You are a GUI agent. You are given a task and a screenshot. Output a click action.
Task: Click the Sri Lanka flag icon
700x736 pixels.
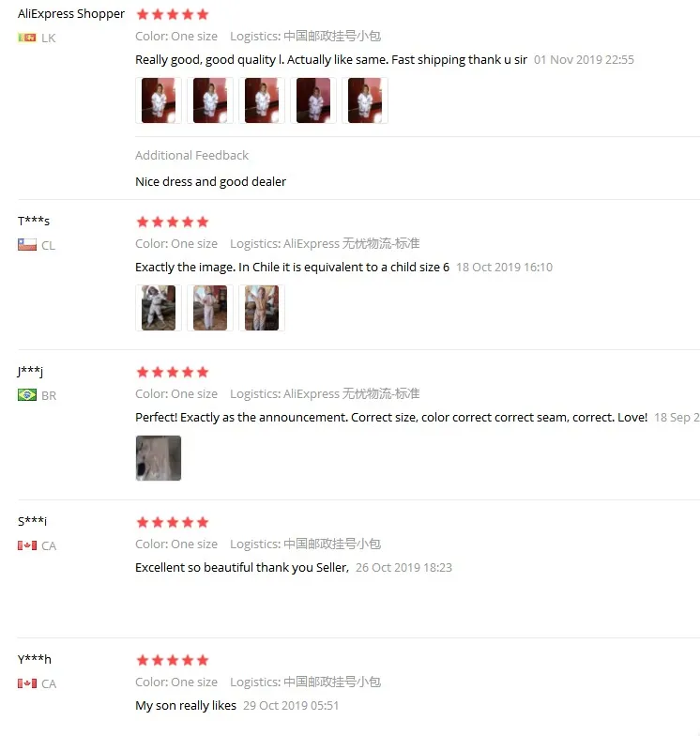(x=26, y=38)
